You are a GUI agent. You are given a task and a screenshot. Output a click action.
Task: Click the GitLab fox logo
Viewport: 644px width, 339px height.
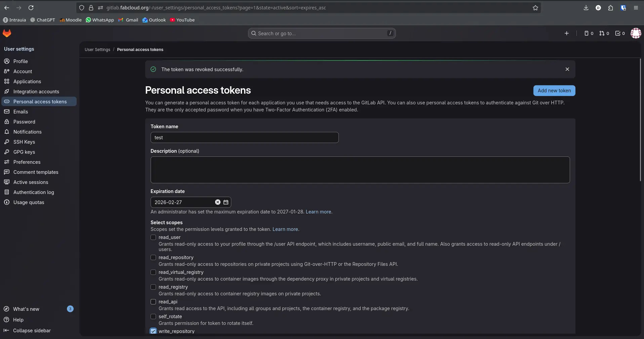pyautogui.click(x=7, y=33)
